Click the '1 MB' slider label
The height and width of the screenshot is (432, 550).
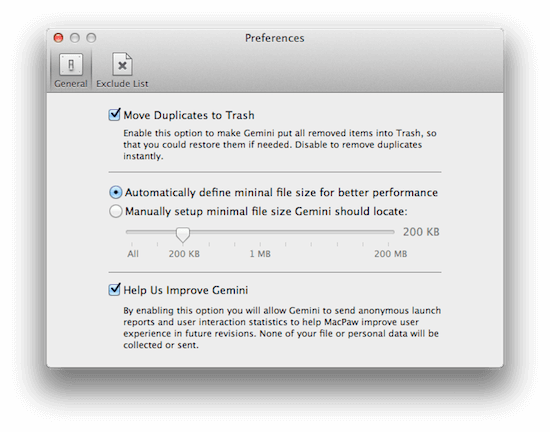tap(260, 254)
